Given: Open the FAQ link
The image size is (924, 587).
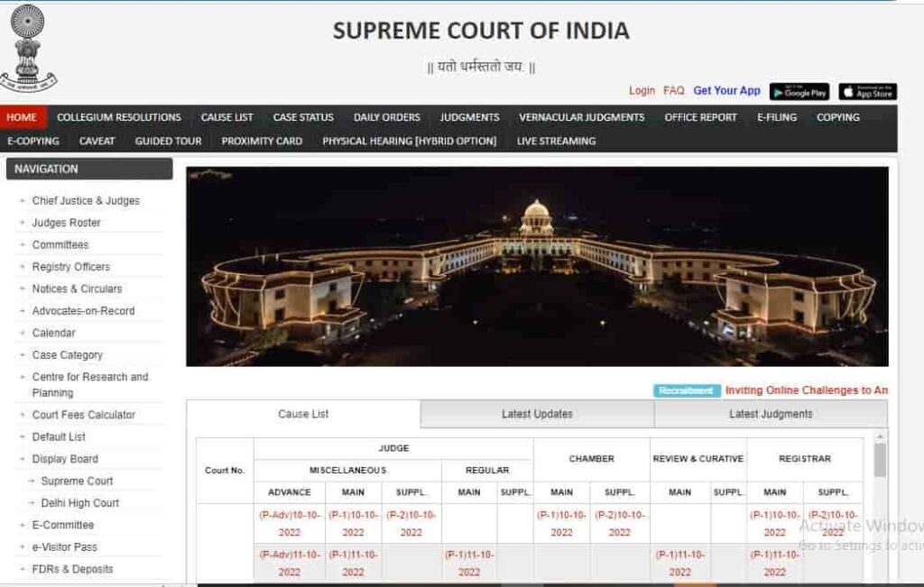Looking at the screenshot, I should 673,90.
